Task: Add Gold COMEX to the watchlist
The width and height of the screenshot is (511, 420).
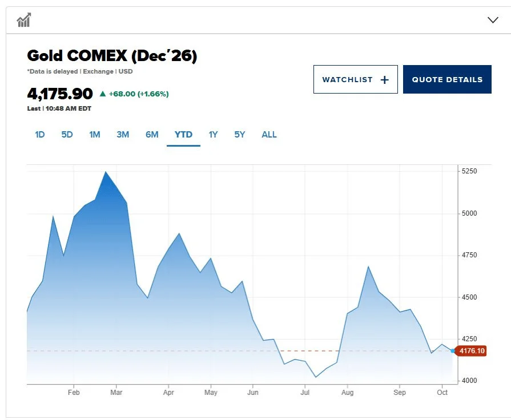Action: tap(356, 79)
